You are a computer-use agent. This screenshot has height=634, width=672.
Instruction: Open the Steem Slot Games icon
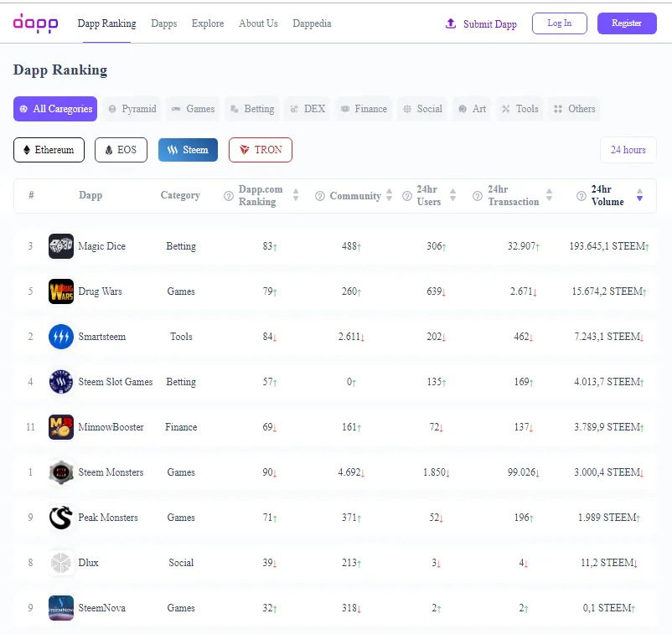(61, 382)
